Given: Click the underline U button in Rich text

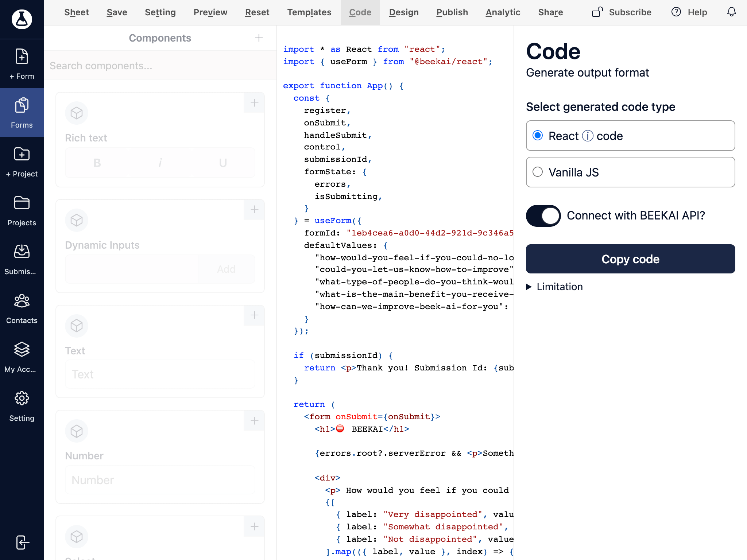Looking at the screenshot, I should click(x=223, y=163).
